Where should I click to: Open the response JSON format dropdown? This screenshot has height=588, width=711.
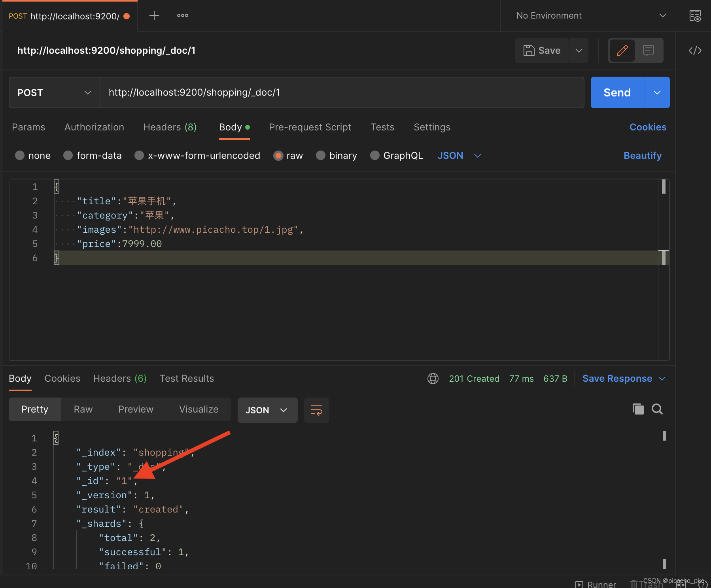[x=267, y=410]
